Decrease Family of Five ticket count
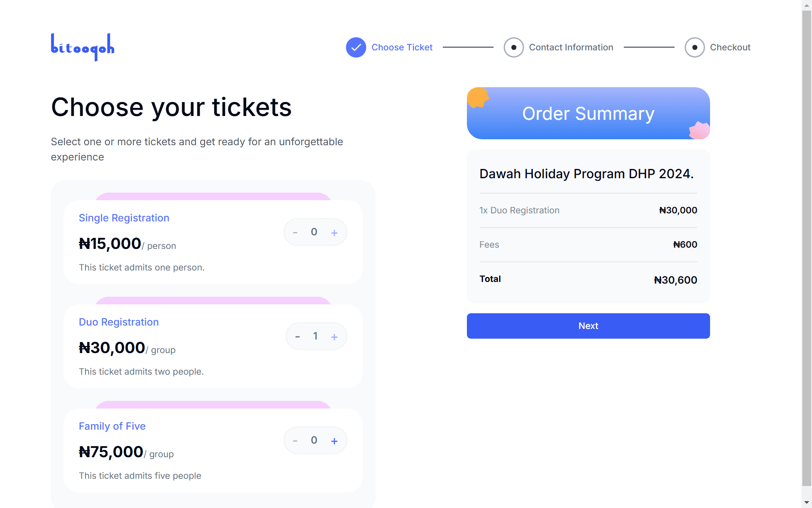This screenshot has height=508, width=812. coord(295,441)
